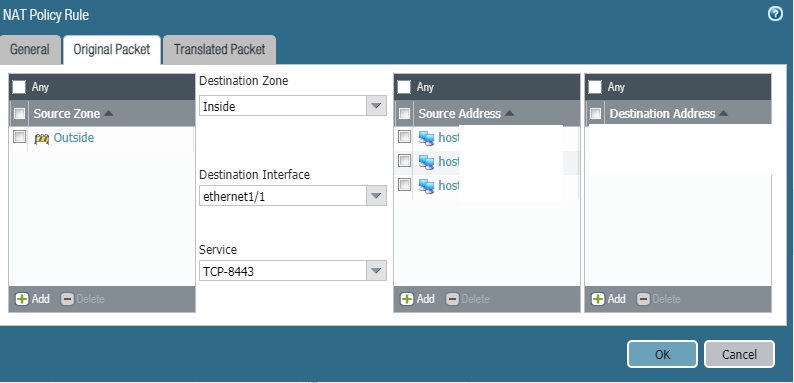Click the Source Address column header

(496, 113)
